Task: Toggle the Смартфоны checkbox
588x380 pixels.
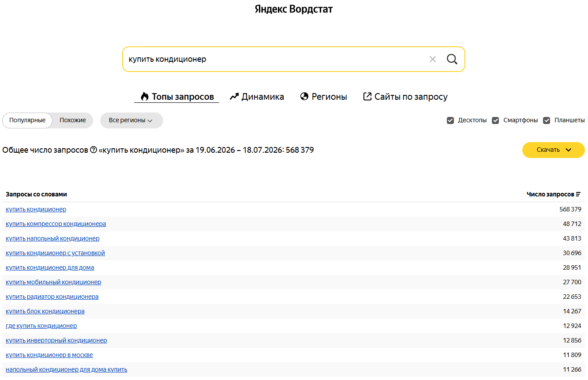Action: tap(495, 120)
